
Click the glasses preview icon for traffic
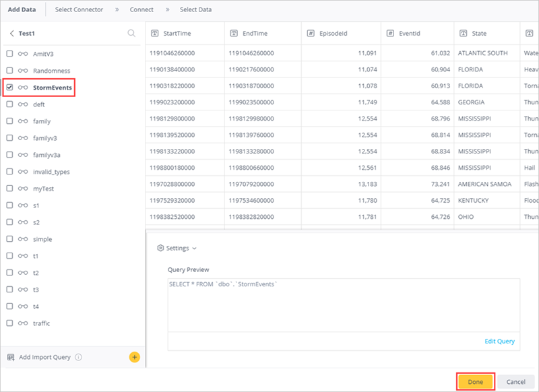[23, 323]
